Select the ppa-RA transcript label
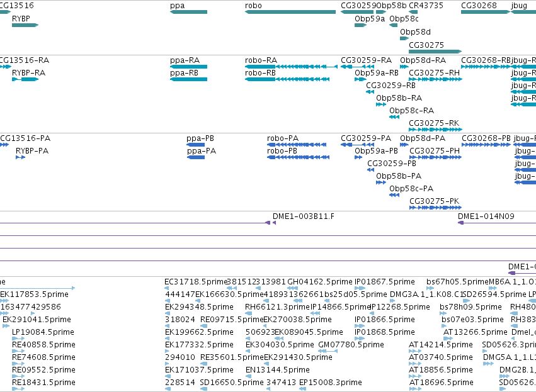Viewport: 536px width, 392px height. coord(185,60)
